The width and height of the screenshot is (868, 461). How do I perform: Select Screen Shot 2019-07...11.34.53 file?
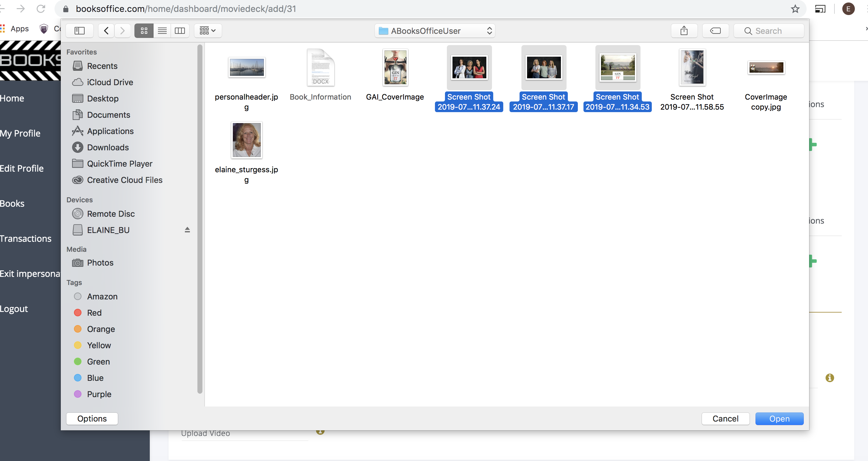pos(618,68)
